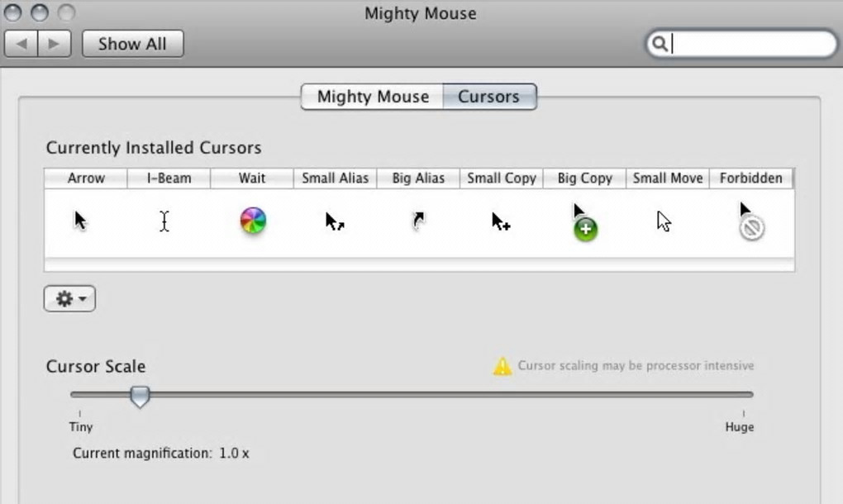Click the Arrow column header

pyautogui.click(x=86, y=178)
